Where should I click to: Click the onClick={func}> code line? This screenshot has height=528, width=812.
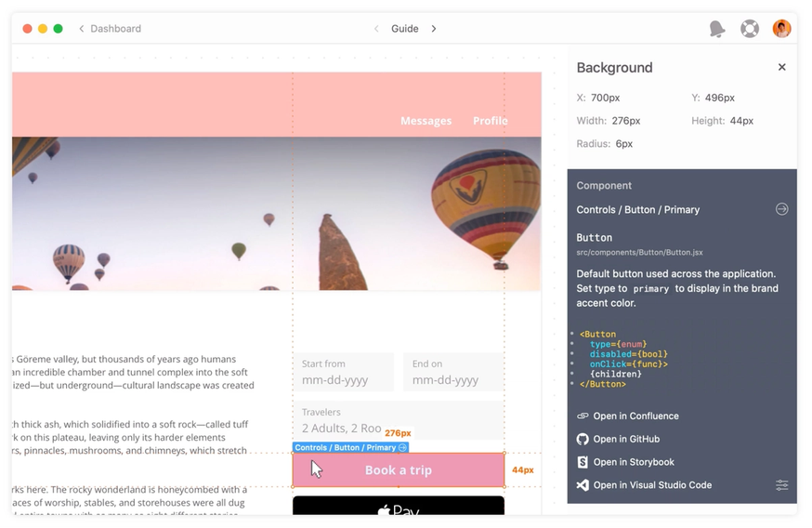coord(629,363)
